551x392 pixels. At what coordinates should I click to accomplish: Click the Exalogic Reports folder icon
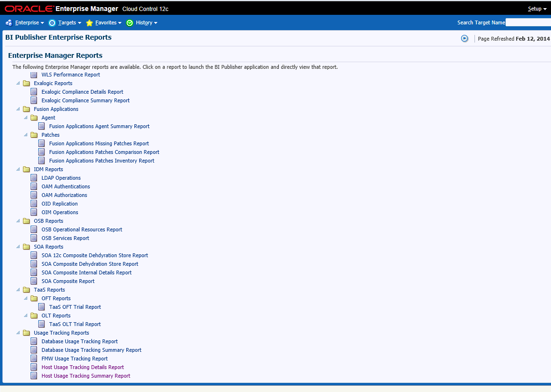26,83
